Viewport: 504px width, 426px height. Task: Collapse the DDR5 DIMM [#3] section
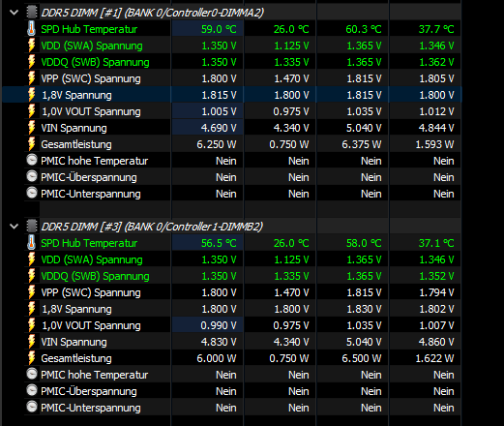15,227
